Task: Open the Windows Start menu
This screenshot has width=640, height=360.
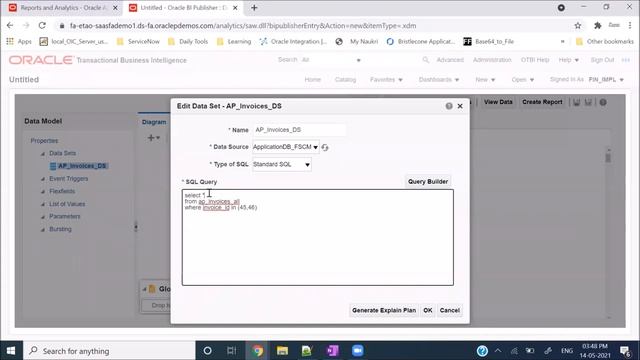Action: click(x=11, y=351)
